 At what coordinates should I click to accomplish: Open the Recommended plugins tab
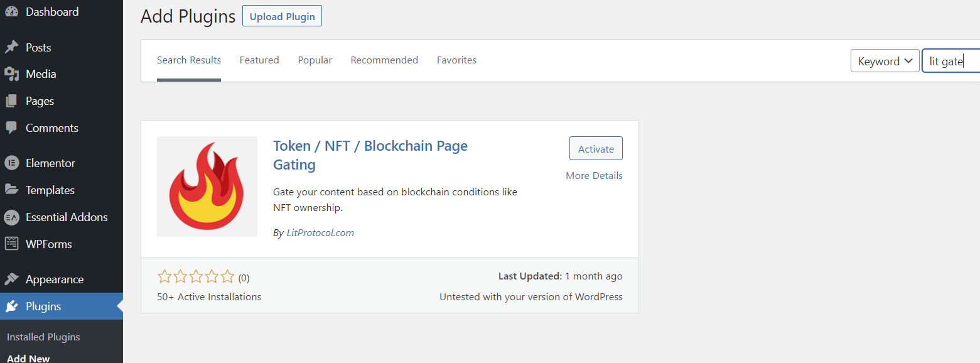click(384, 60)
